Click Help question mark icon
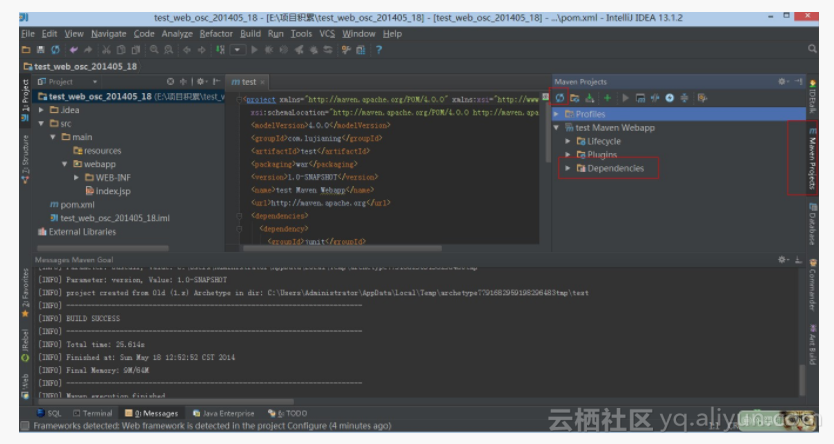Screen dimensions: 834x444 tap(379, 50)
